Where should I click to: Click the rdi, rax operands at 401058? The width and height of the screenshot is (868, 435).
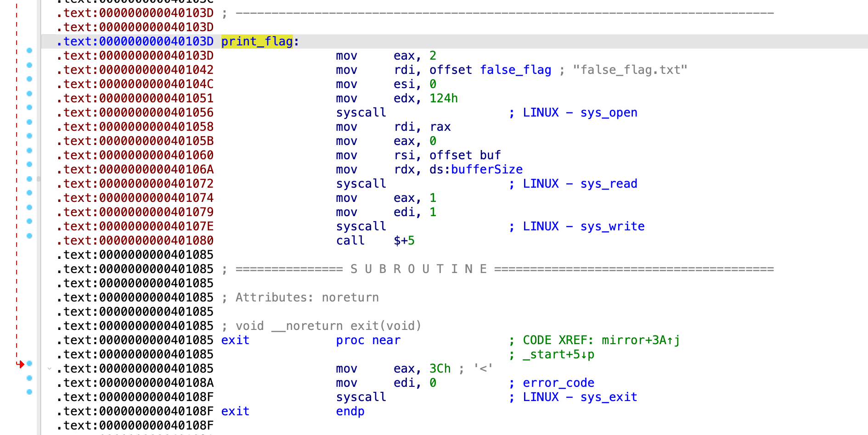coord(422,127)
